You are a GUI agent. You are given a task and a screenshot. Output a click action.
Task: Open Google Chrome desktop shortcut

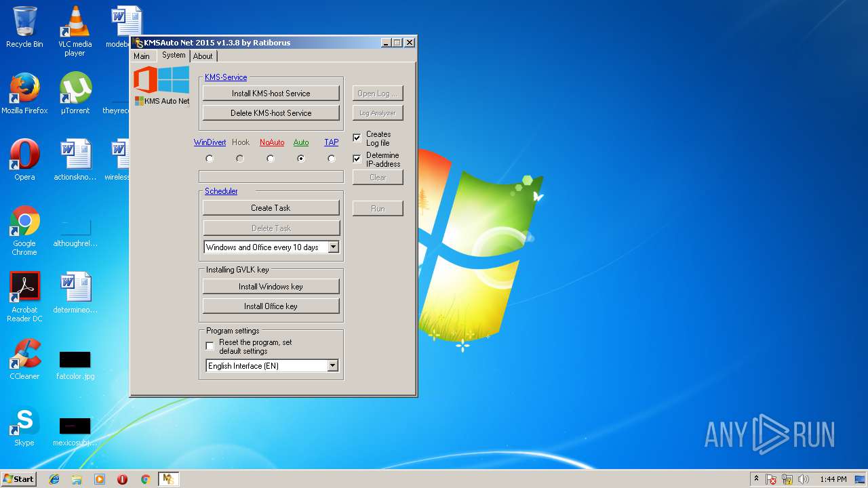tap(24, 230)
